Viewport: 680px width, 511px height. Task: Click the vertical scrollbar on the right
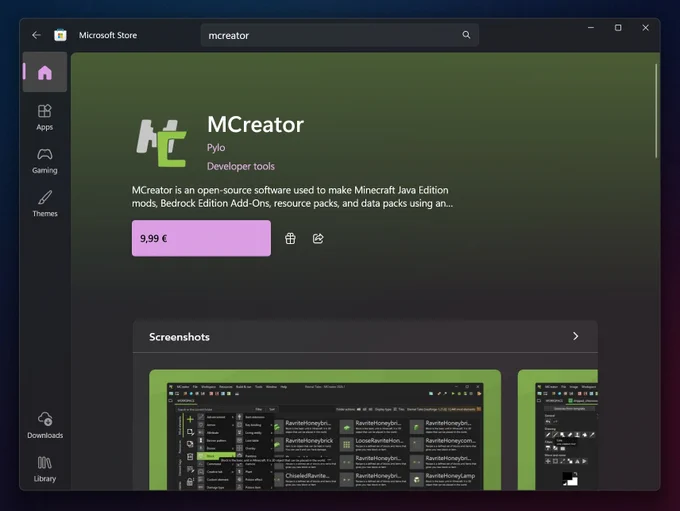point(656,111)
